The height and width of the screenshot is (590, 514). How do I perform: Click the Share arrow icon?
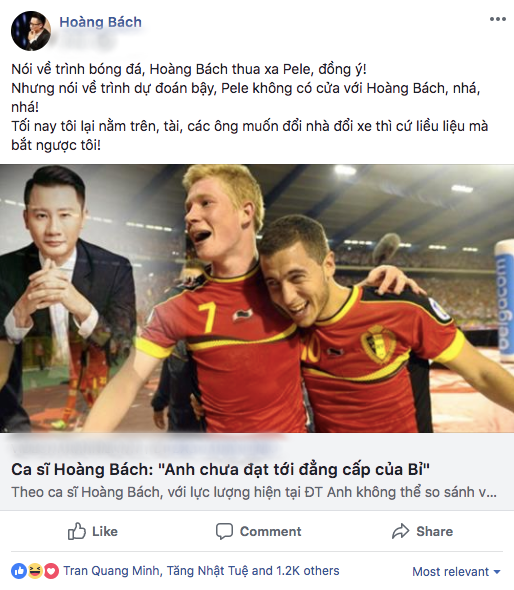400,531
